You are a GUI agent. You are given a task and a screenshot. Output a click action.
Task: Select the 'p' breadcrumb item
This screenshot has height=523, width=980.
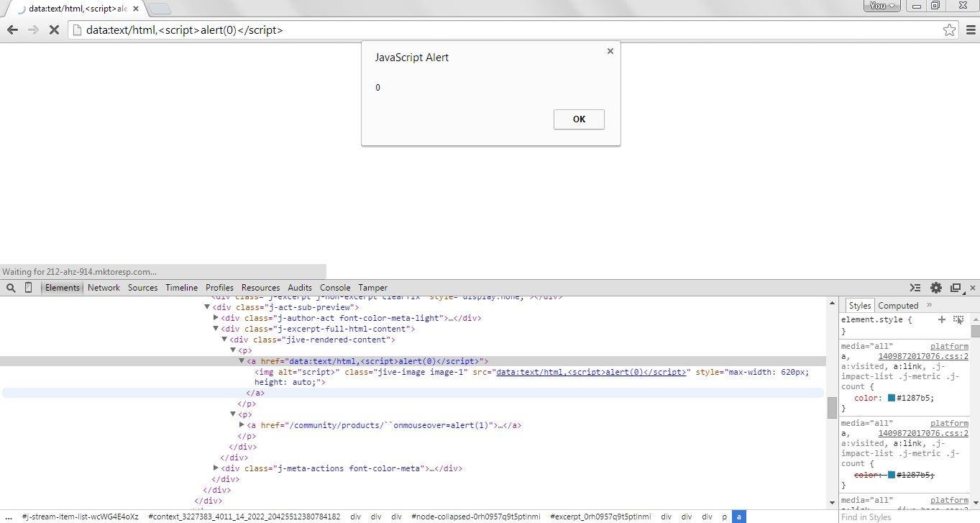724,517
